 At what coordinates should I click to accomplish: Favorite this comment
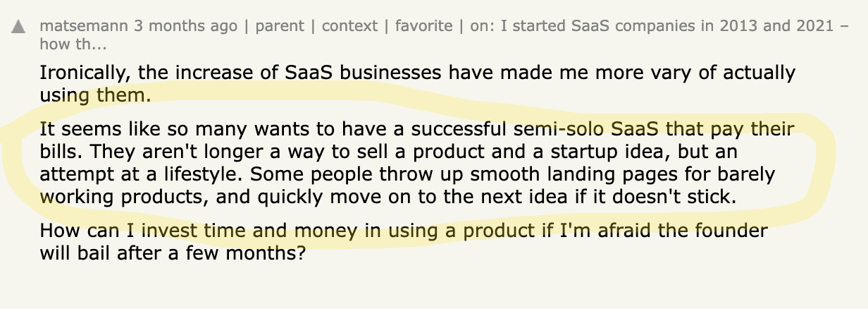pos(423,27)
